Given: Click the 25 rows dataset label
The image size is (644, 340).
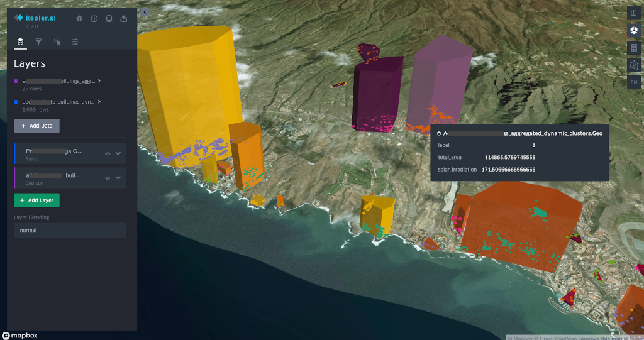Looking at the screenshot, I should point(31,89).
